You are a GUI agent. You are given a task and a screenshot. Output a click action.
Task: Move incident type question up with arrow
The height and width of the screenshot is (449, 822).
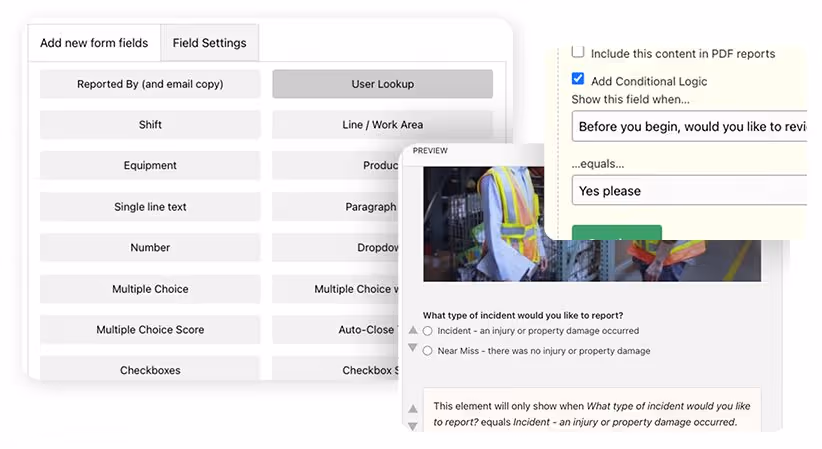tap(413, 330)
